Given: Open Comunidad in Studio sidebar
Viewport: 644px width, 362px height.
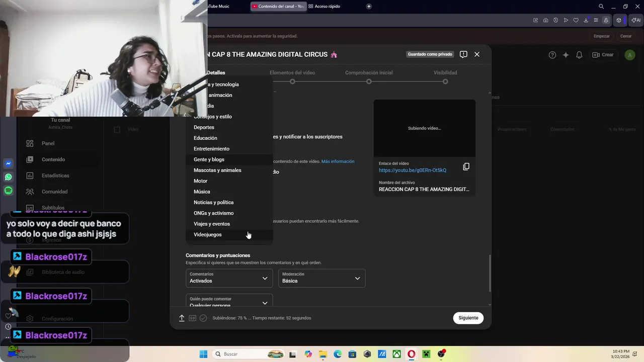Looking at the screenshot, I should pyautogui.click(x=54, y=192).
